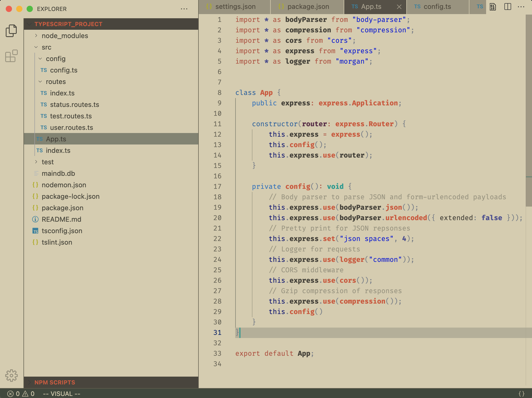Open test.routes.ts file
The width and height of the screenshot is (532, 398).
coord(111,116)
